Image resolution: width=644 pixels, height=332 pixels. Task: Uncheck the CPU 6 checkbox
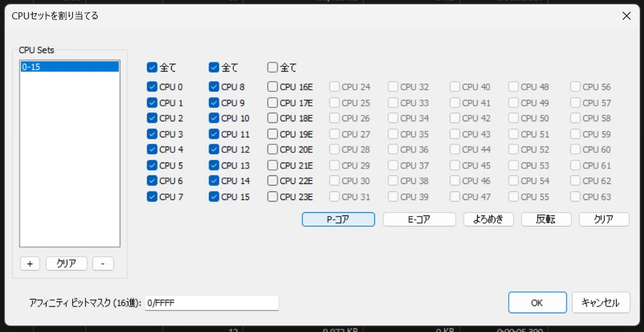coord(152,181)
